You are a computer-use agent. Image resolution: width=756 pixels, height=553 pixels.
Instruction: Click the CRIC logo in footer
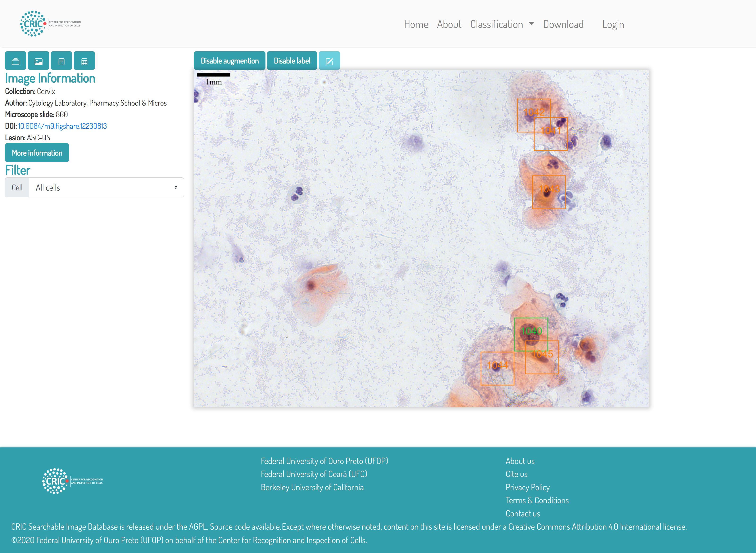(72, 481)
